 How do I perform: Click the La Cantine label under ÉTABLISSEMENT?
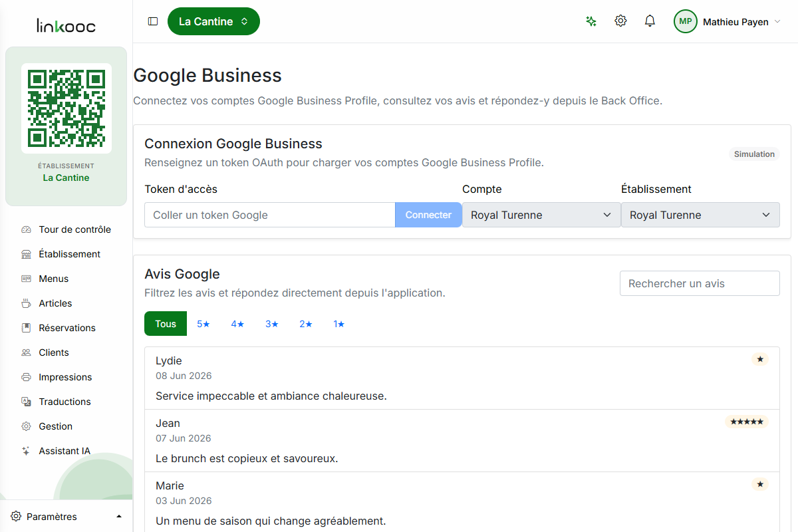coord(66,178)
